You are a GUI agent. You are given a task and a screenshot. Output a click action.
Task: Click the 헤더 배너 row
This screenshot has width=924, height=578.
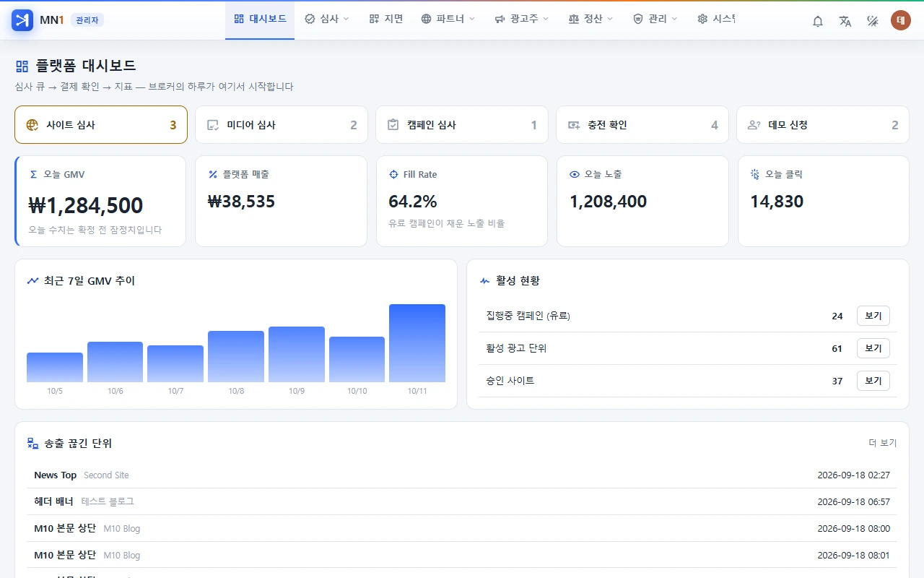click(462, 501)
